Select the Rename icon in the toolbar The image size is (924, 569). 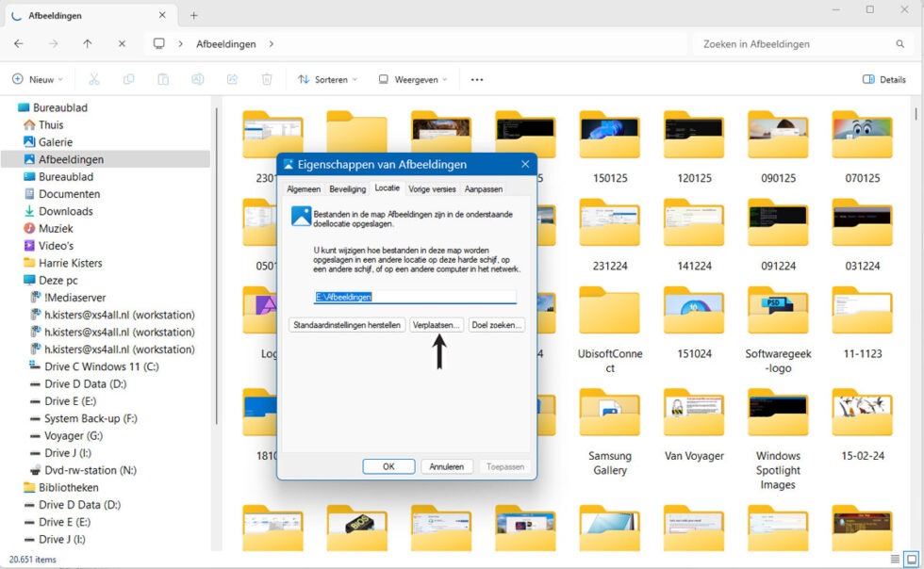(x=196, y=79)
